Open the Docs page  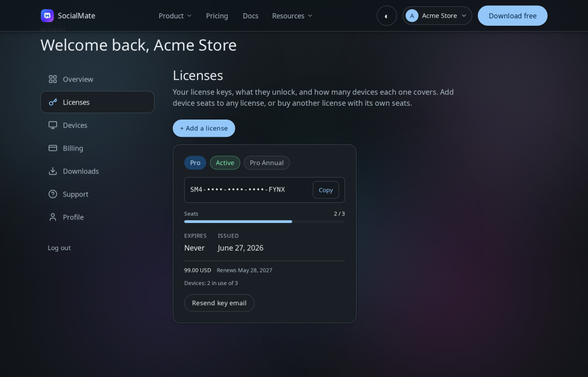[x=250, y=16]
